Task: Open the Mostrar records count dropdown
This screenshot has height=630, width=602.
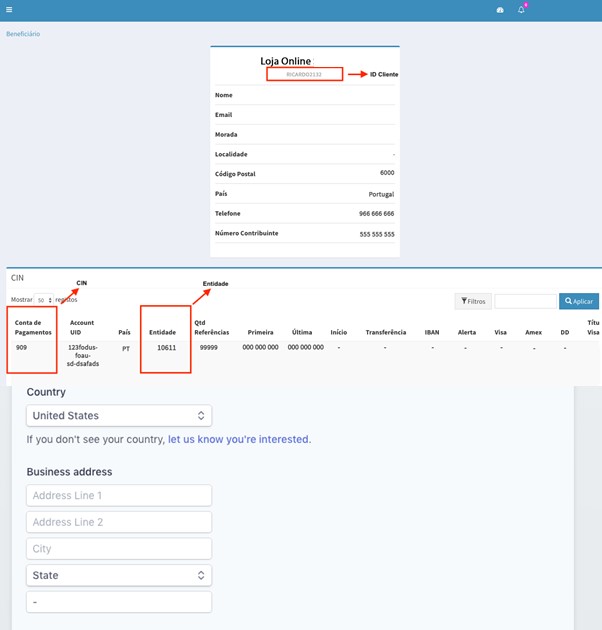Action: (x=44, y=300)
